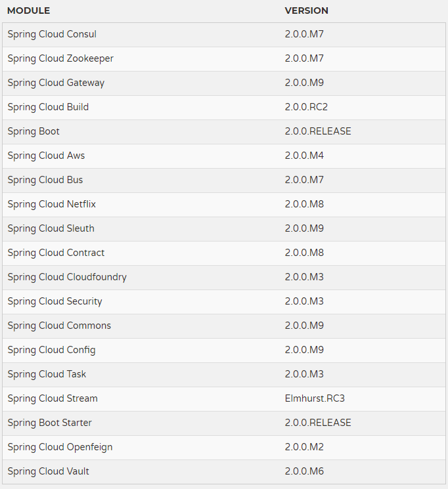448x489 pixels.
Task: Select the Spring Cloud Consul row
Action: [52, 34]
